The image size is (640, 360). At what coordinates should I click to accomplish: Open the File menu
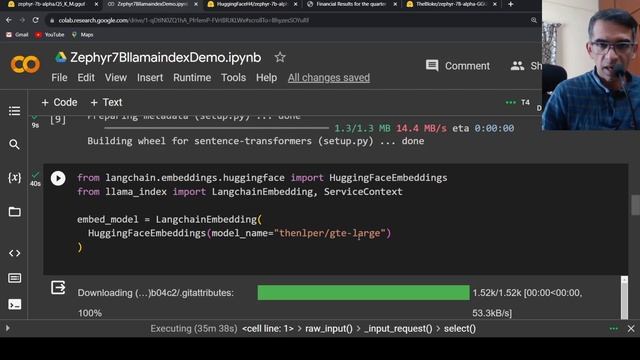coord(59,78)
